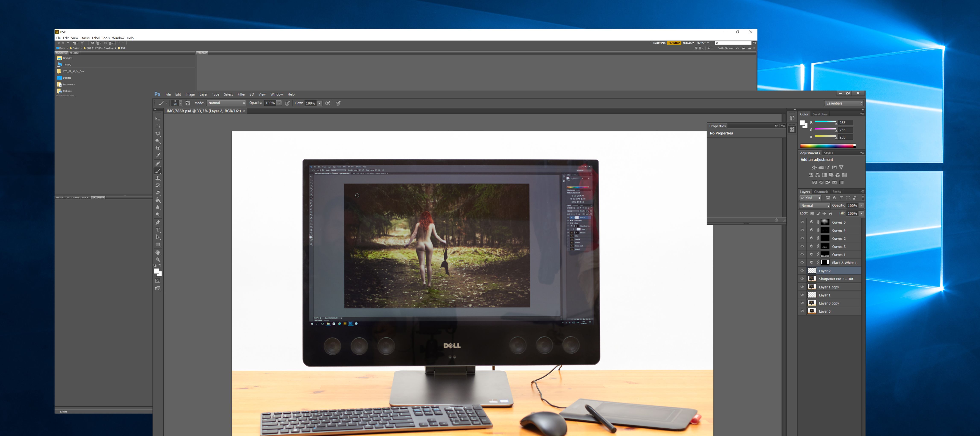The image size is (980, 436).
Task: Add a Black & White adjustment layer
Action: point(824,175)
